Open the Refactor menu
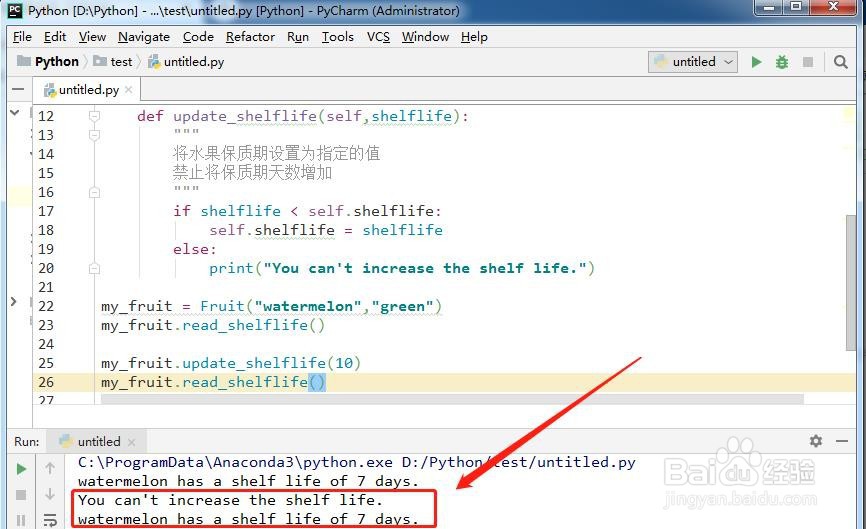The image size is (866, 529). (x=250, y=37)
